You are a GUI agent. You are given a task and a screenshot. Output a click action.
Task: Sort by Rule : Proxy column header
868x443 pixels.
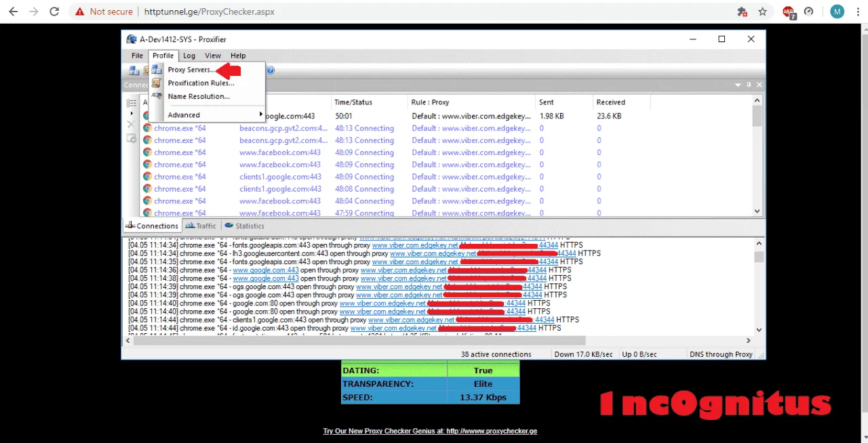click(x=471, y=102)
